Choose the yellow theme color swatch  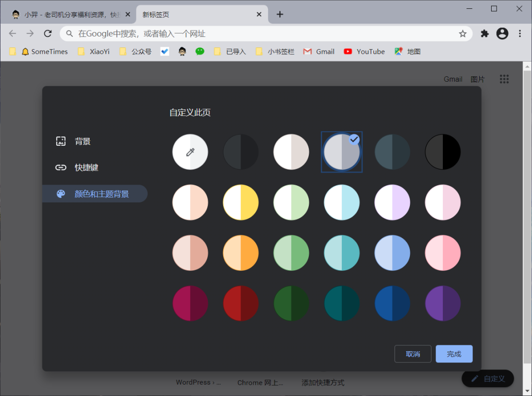[240, 202]
